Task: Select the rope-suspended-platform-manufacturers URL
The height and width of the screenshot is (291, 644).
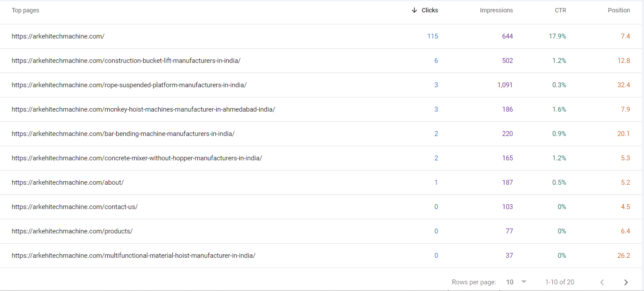Action: click(x=129, y=85)
